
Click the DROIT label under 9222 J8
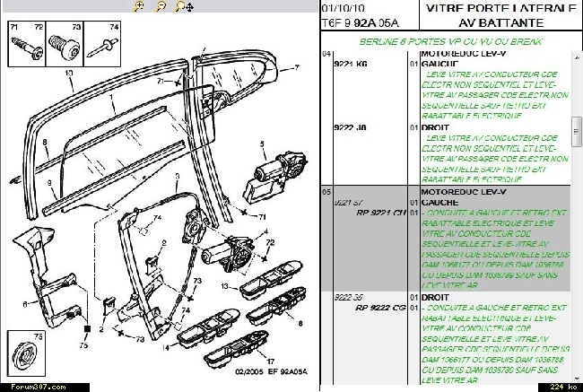tap(435, 127)
